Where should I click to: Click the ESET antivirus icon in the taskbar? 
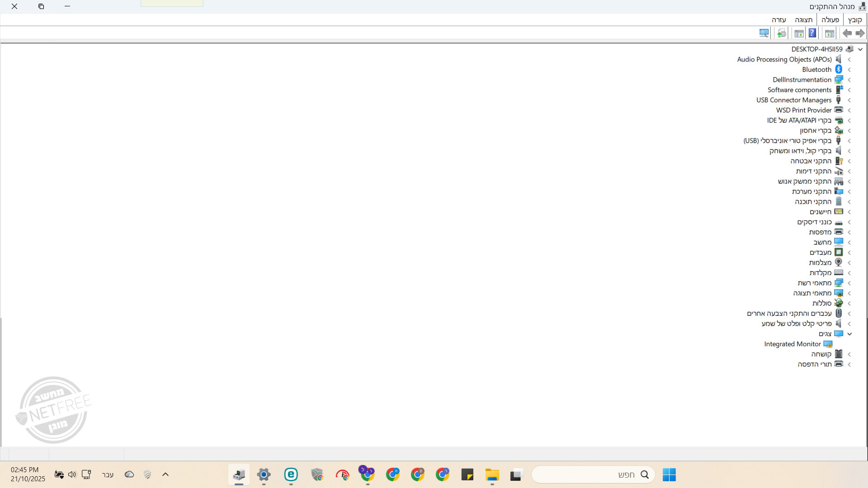pyautogui.click(x=291, y=475)
